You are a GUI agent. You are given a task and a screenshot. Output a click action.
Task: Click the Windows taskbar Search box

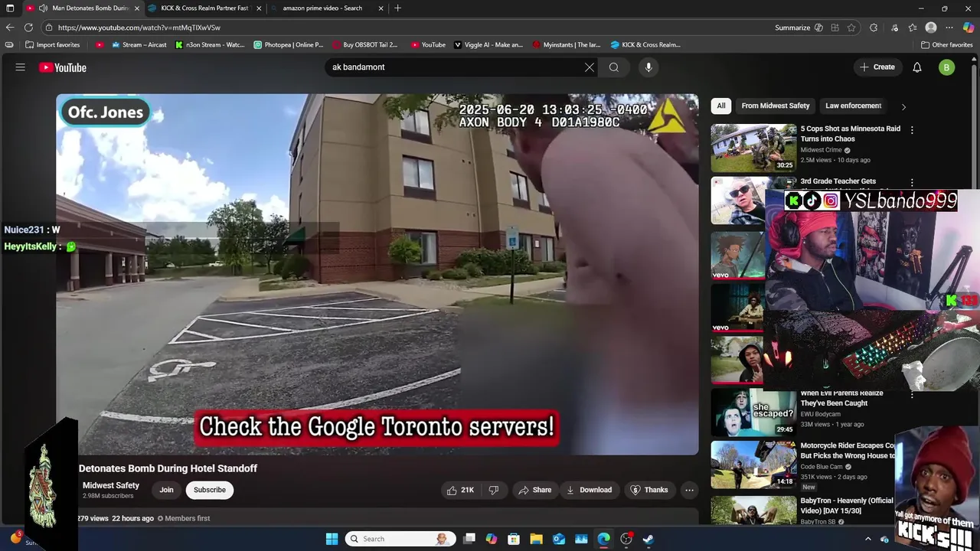click(400, 539)
